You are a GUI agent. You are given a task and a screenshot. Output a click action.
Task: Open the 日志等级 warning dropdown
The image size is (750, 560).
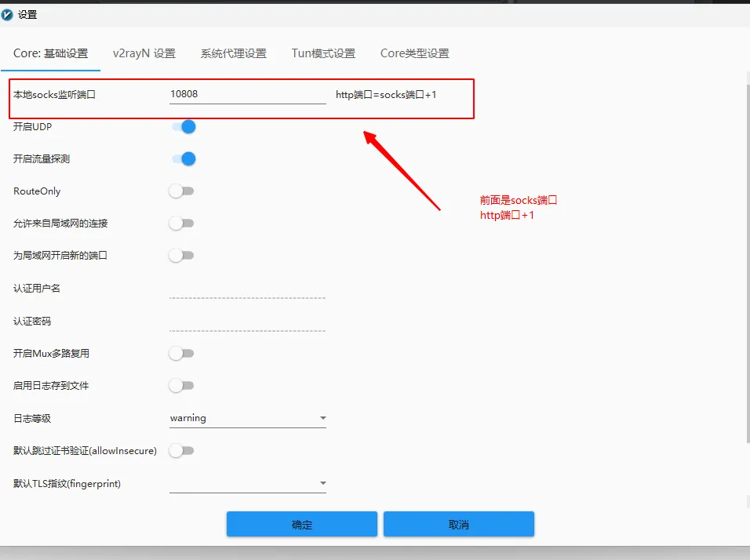point(247,419)
